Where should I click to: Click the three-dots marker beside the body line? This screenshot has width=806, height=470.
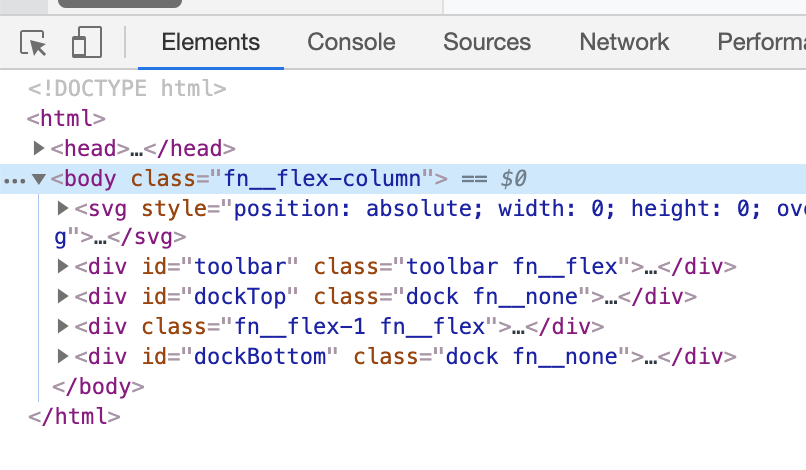coord(15,180)
